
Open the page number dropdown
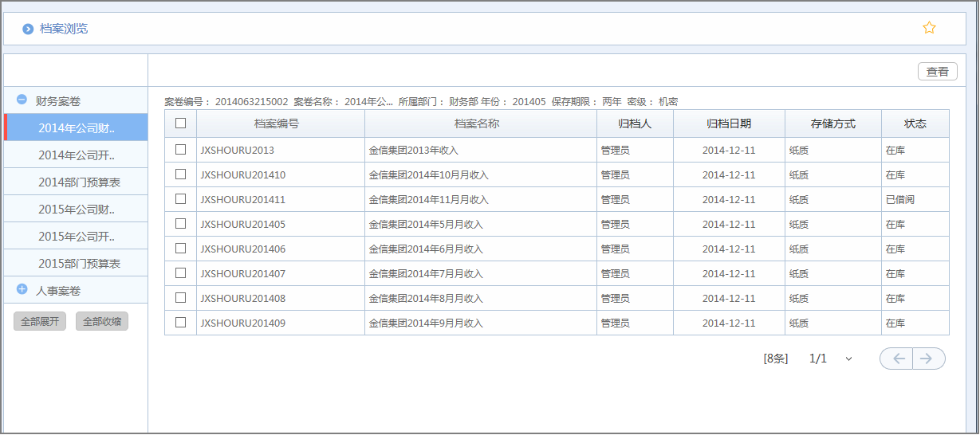pyautogui.click(x=848, y=359)
